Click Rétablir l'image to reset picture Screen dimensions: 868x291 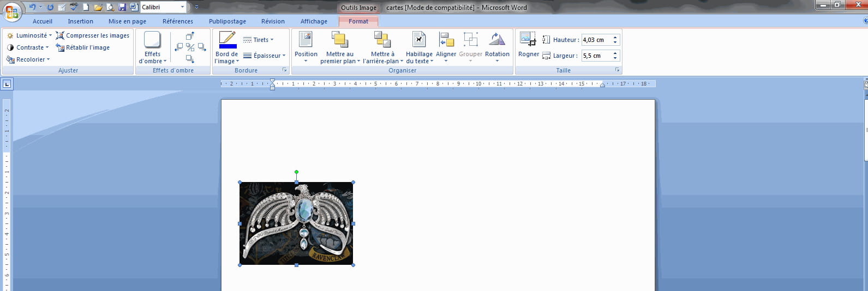coord(83,47)
